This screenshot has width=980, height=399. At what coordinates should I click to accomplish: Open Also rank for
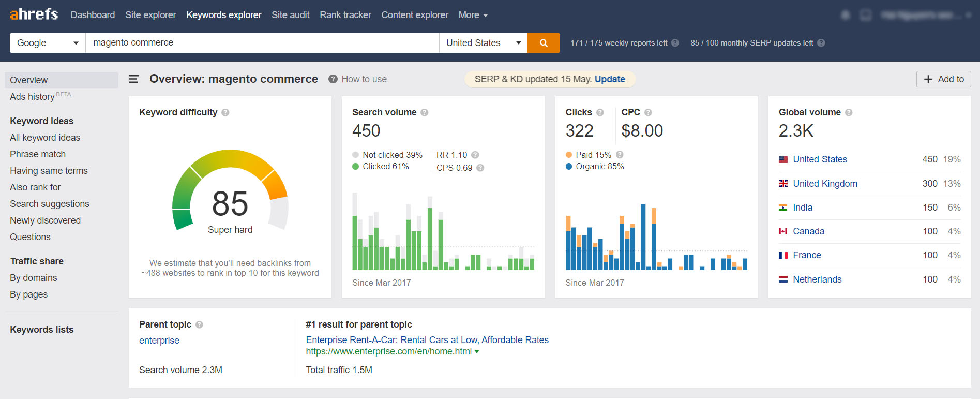(35, 187)
